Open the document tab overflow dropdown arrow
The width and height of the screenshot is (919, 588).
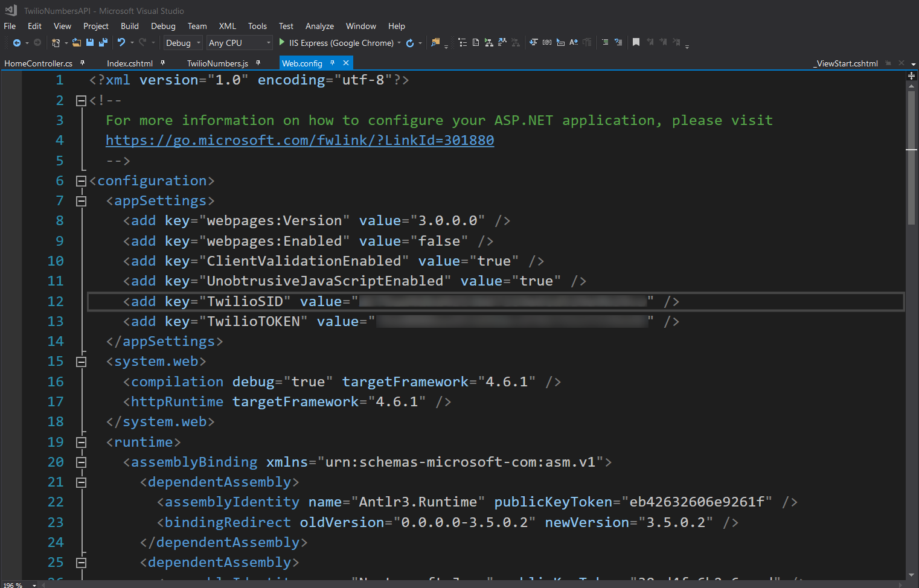pyautogui.click(x=914, y=64)
